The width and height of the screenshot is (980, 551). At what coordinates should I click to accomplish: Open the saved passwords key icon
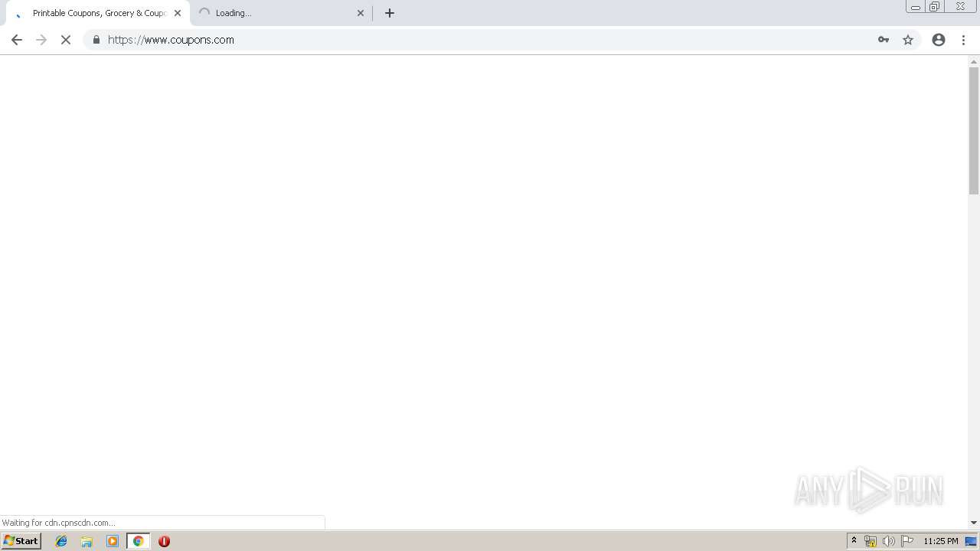[x=884, y=40]
